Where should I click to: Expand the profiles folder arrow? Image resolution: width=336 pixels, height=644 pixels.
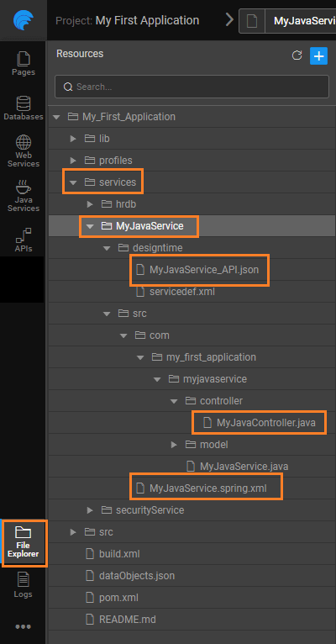click(x=73, y=161)
